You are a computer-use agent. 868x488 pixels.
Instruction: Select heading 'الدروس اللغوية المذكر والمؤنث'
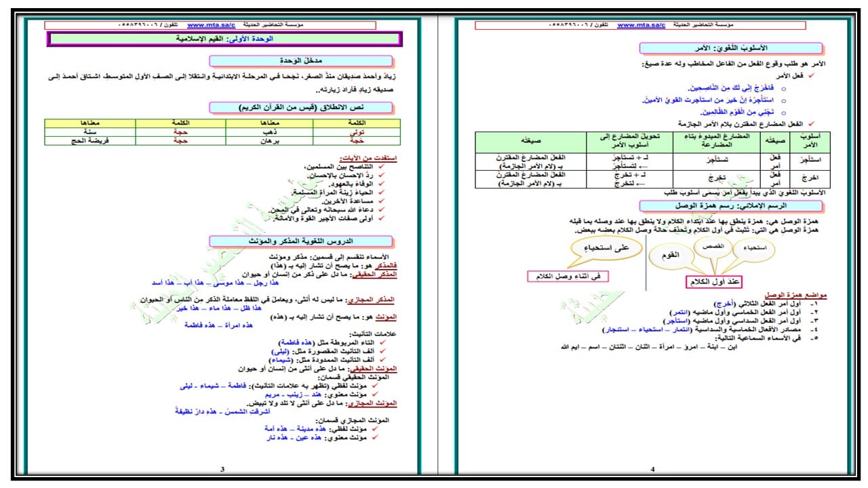click(x=302, y=241)
